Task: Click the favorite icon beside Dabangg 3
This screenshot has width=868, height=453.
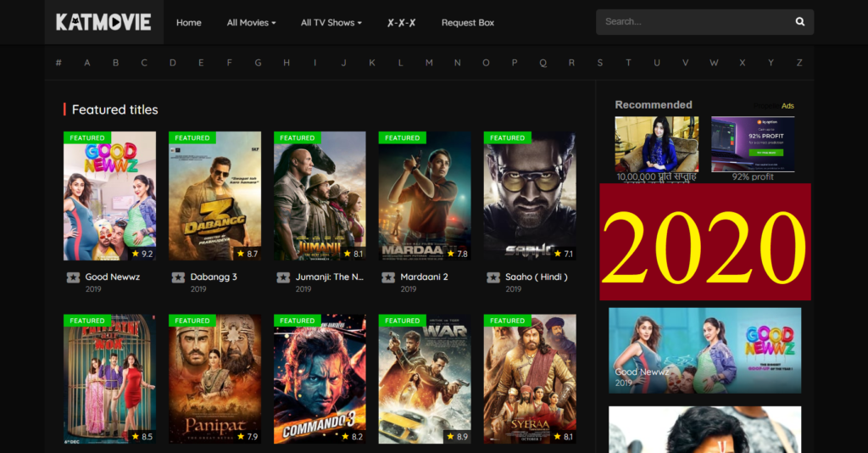Action: click(x=178, y=277)
